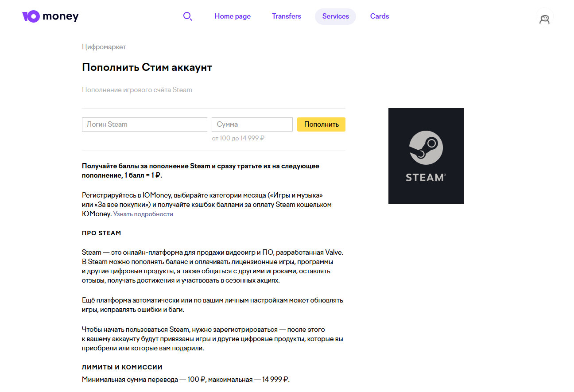The image size is (574, 392).
Task: Click the Минимальная сумма перевода line
Action: 186,380
